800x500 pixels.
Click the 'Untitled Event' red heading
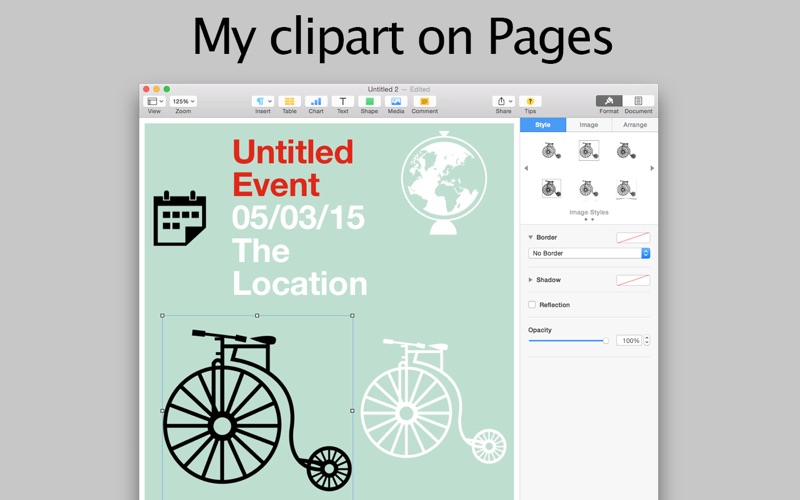point(292,168)
